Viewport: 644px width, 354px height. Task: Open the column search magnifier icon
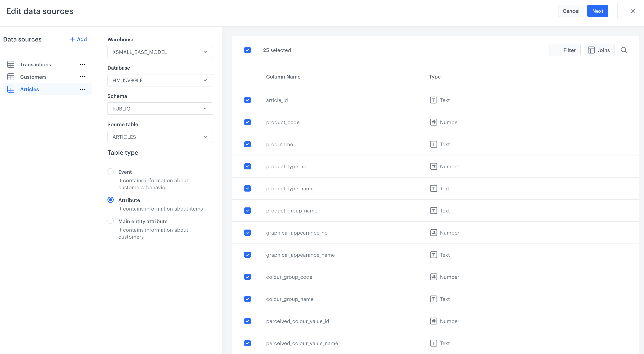(624, 50)
